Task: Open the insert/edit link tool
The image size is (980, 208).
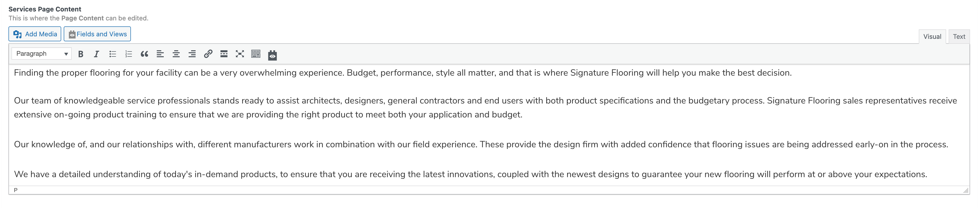Action: click(x=208, y=54)
